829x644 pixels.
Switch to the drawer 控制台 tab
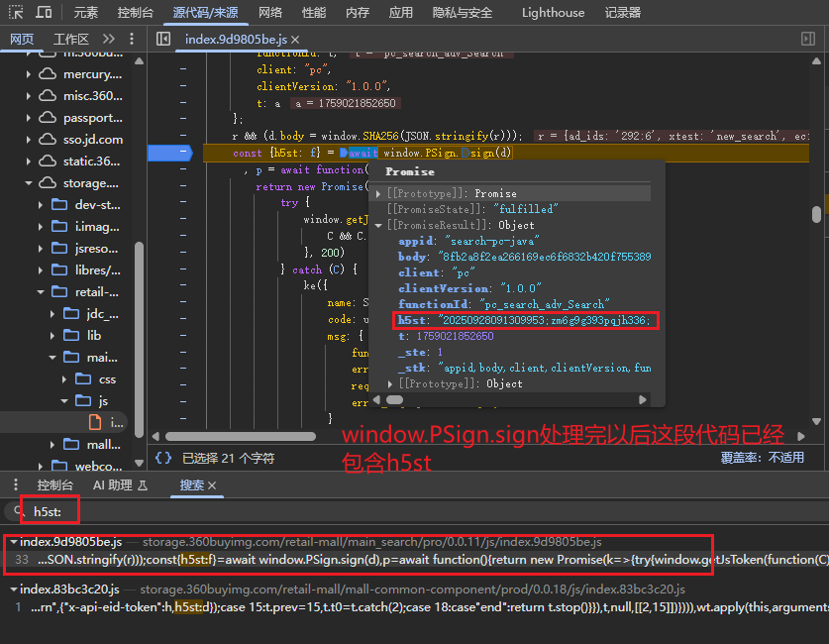[x=55, y=484]
